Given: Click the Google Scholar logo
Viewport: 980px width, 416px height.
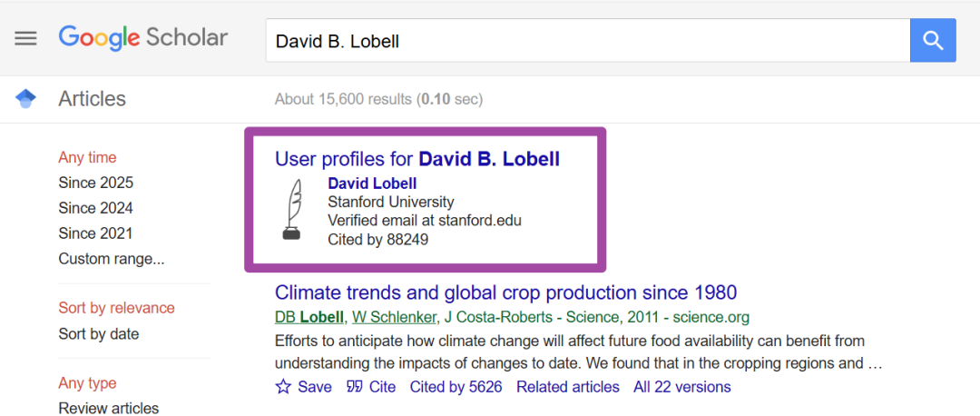Looking at the screenshot, I should 143,39.
